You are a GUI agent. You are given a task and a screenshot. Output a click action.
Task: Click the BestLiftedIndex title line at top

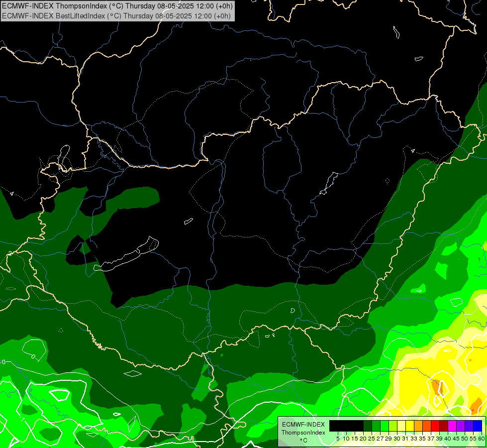point(116,16)
